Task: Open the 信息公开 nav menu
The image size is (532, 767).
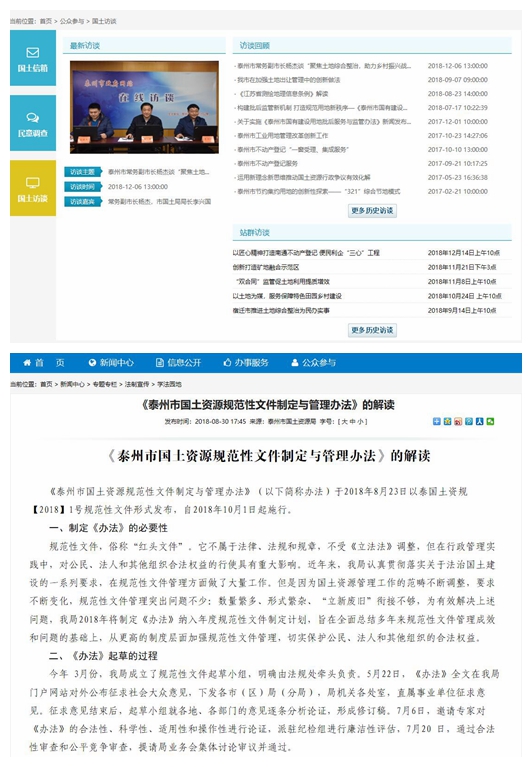Action: click(179, 362)
